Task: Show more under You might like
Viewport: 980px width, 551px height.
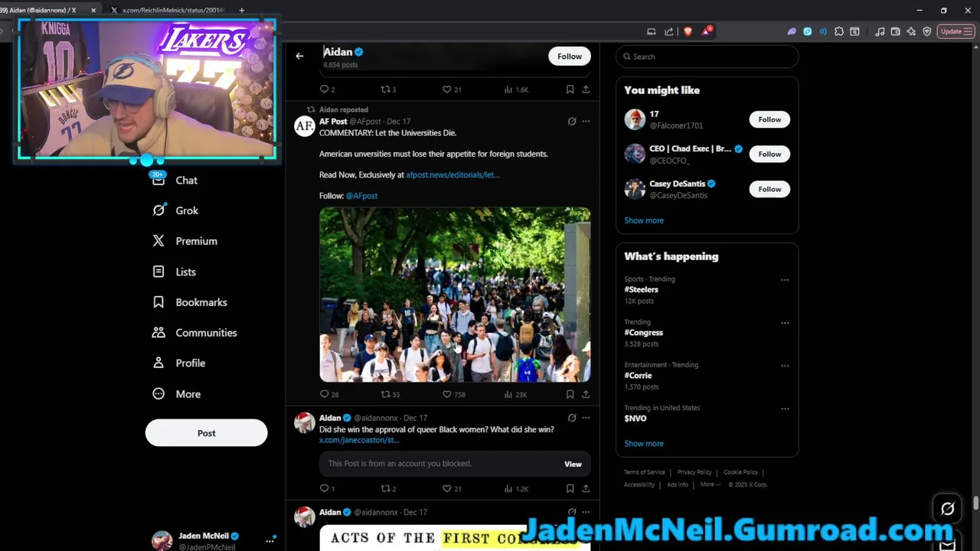Action: tap(644, 220)
